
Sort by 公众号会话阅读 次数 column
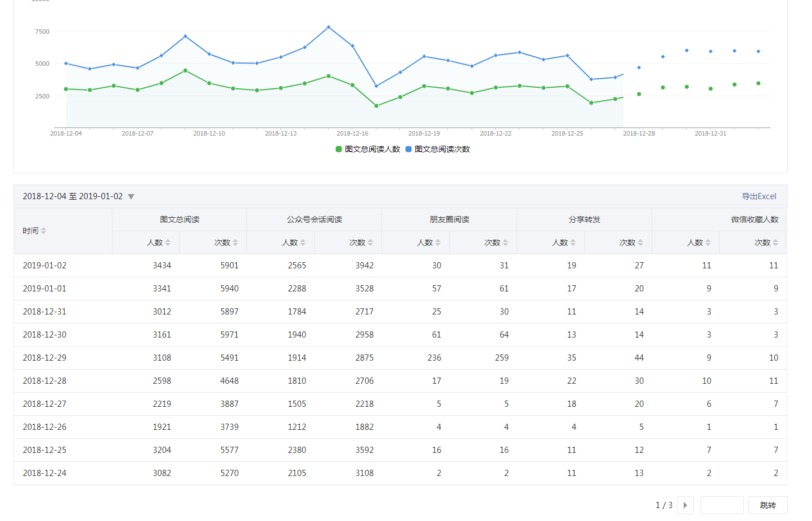(370, 242)
